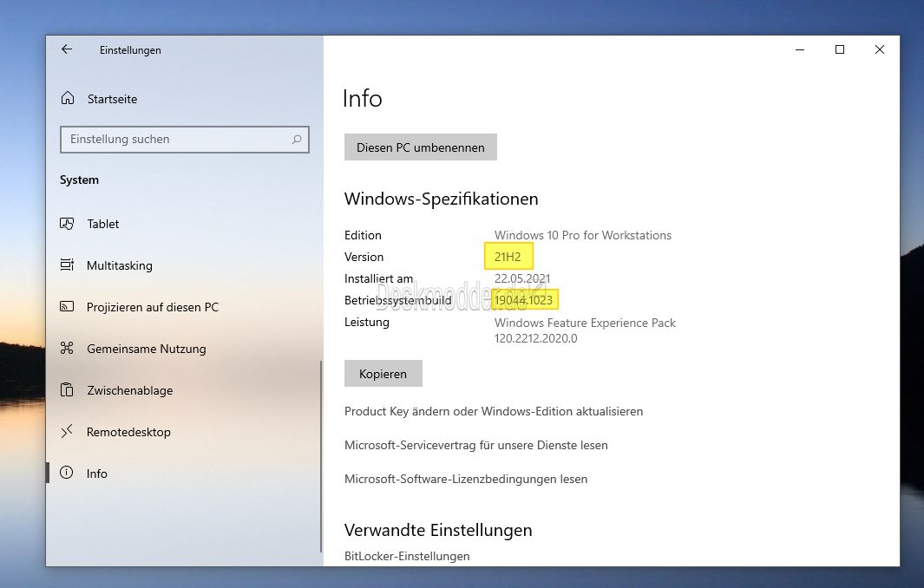Image resolution: width=924 pixels, height=588 pixels.
Task: Open Product Key ändern oder Windows-Edition aktualisieren
Action: [494, 411]
